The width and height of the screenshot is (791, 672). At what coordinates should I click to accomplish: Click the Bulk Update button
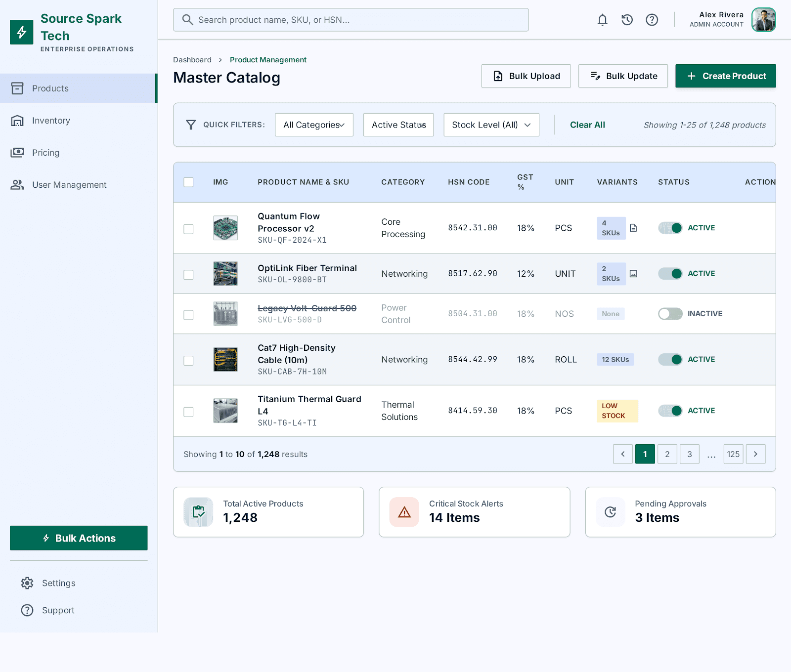623,76
